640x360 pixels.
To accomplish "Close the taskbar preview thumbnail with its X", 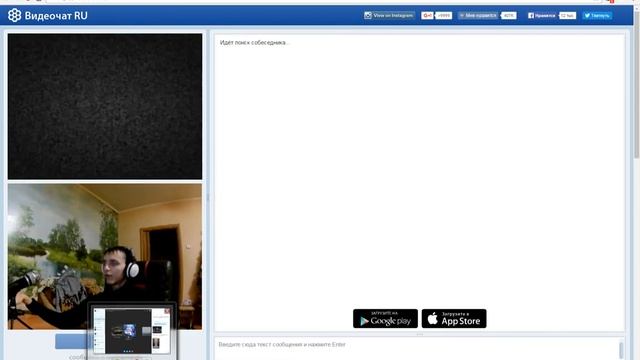I will click(x=167, y=311).
